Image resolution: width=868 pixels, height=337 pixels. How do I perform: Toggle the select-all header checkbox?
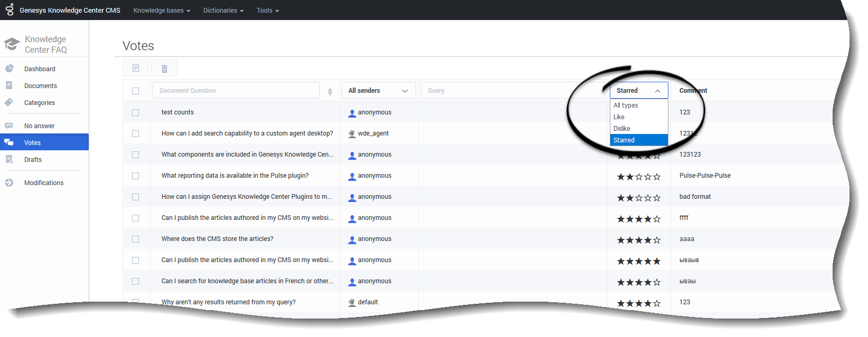136,91
